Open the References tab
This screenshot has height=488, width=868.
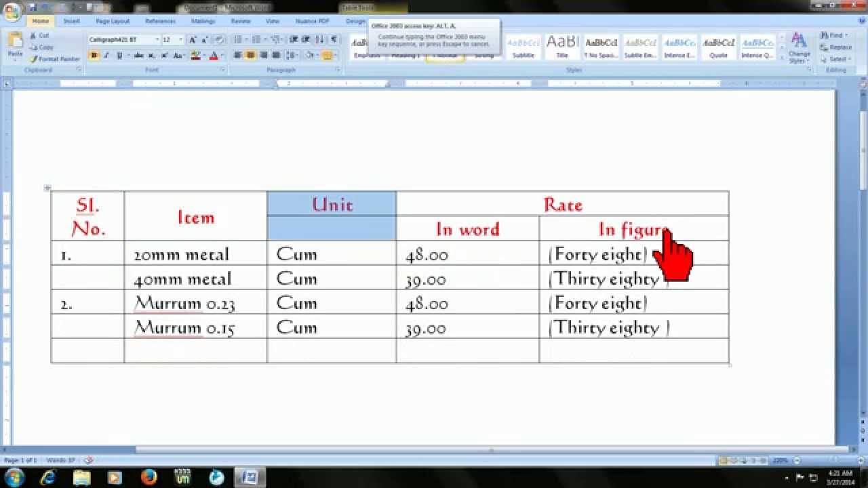pyautogui.click(x=160, y=21)
